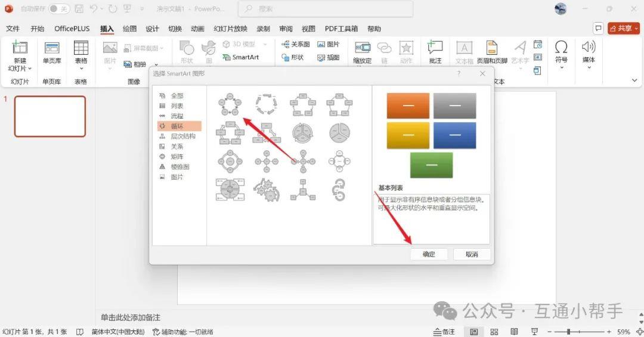Select the Hierarchy (层次结构) category
The width and height of the screenshot is (644, 337).
point(182,136)
